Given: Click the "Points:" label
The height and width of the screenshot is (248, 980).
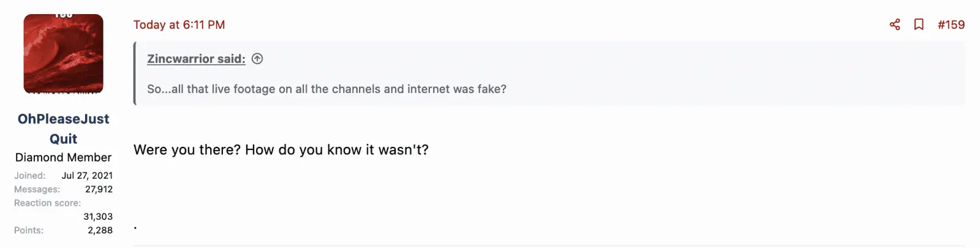Looking at the screenshot, I should (x=29, y=230).
